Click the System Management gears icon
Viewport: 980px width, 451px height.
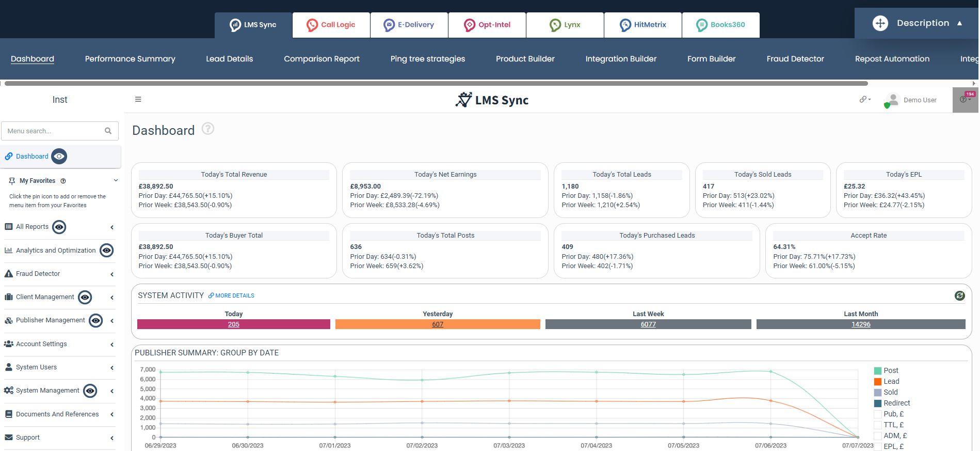pos(9,390)
